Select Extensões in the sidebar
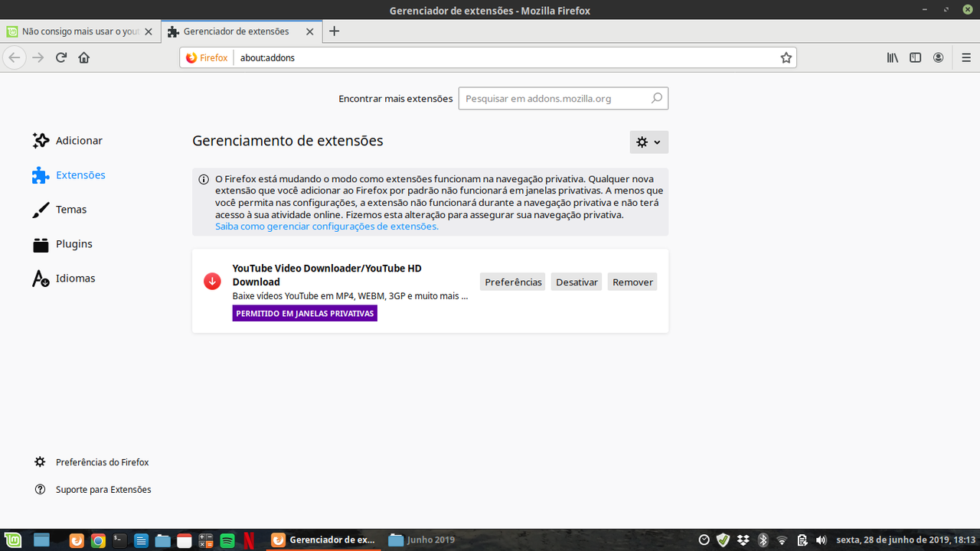Viewport: 980px width, 551px height. (69, 175)
